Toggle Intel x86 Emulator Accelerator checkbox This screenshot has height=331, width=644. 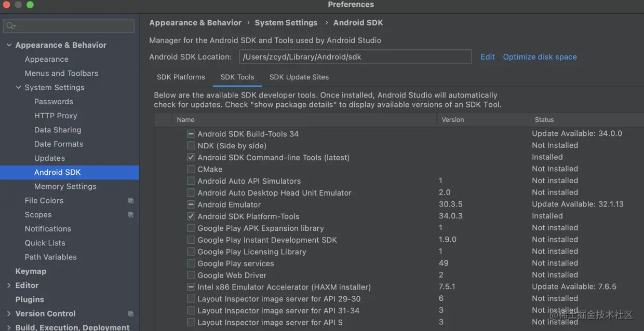pos(191,287)
